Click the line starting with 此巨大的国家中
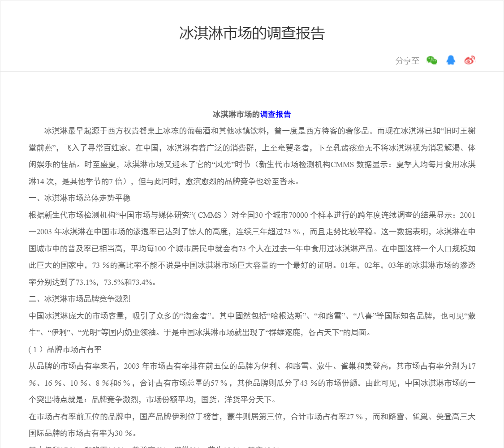 tap(252, 265)
